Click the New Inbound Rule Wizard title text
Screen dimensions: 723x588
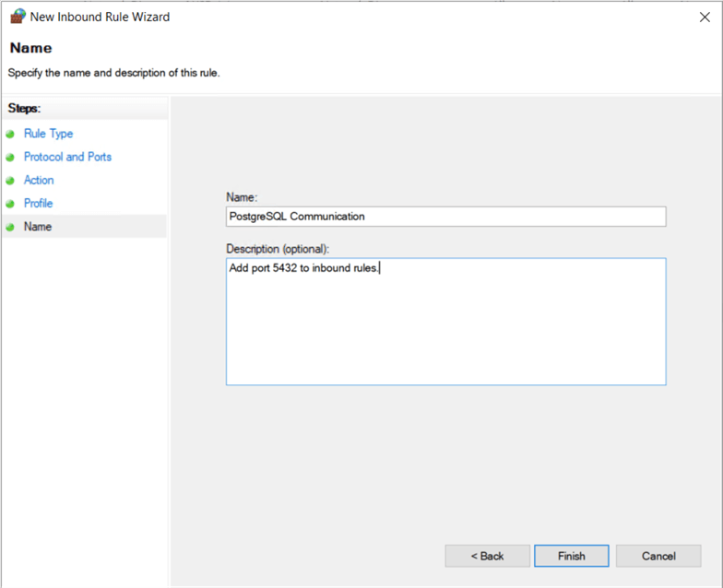(x=101, y=17)
